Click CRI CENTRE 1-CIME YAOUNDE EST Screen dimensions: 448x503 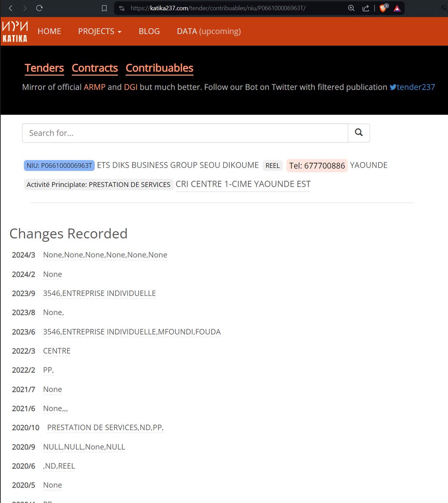[x=243, y=184]
